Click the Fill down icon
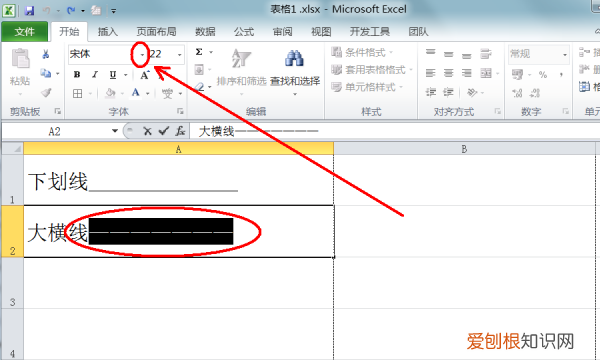 [x=199, y=70]
